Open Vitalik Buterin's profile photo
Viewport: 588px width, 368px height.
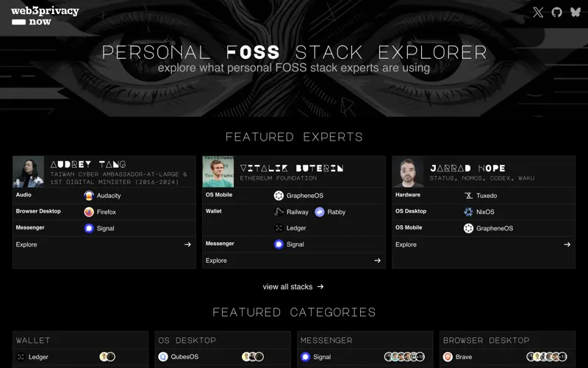click(x=218, y=171)
